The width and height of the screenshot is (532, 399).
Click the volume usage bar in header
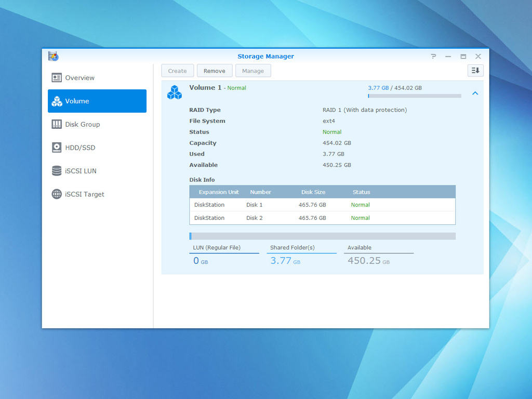point(415,96)
